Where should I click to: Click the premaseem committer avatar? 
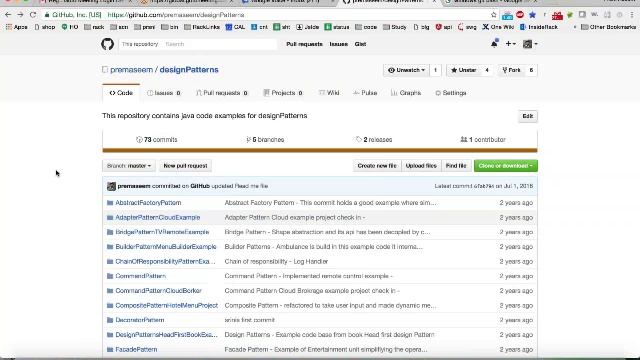pos(111,186)
